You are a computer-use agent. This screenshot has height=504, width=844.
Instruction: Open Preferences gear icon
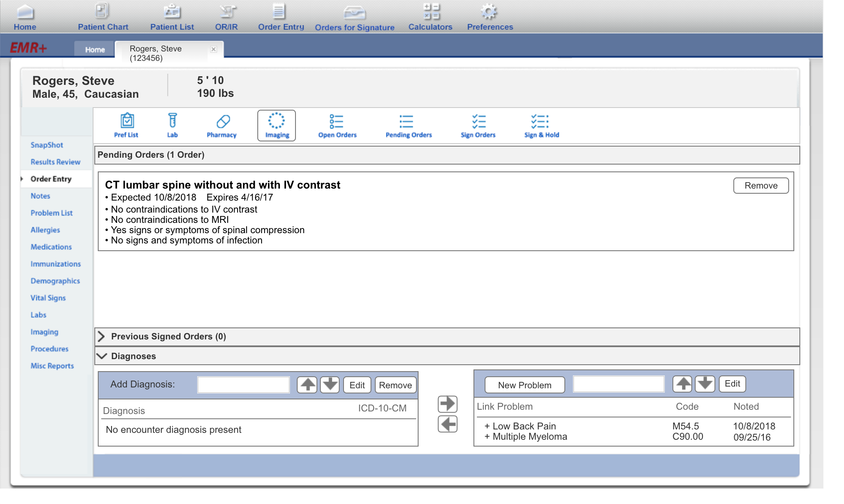(490, 17)
